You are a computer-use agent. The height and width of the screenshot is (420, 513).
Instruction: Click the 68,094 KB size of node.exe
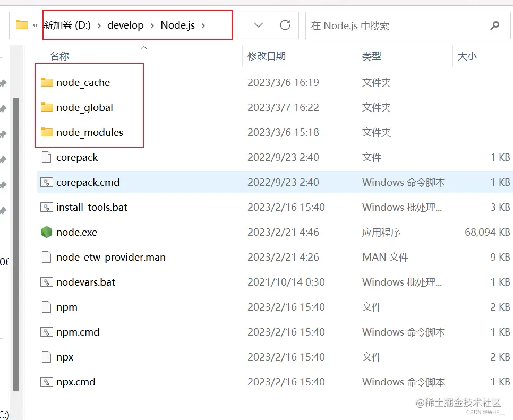[x=487, y=232]
